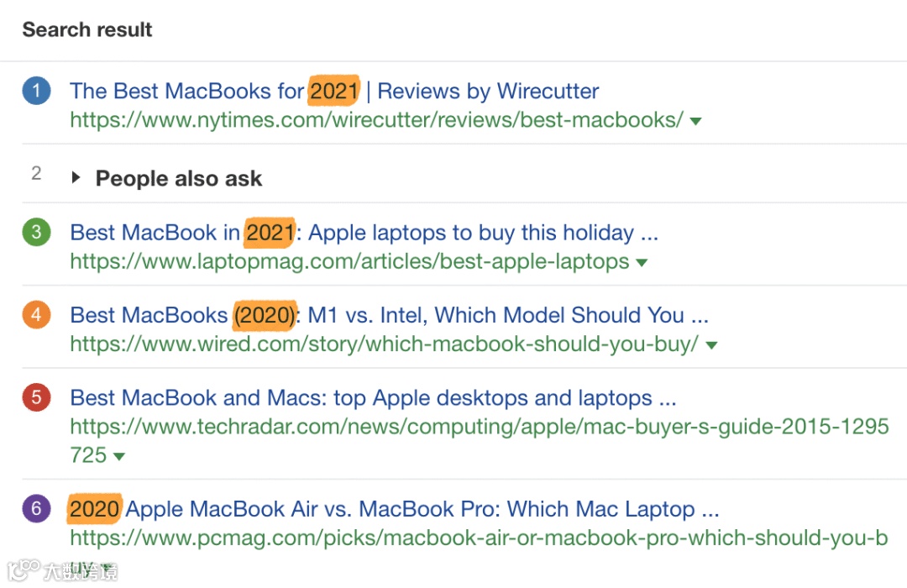Click the green number 3 position badge
Viewport: 907px width, 588px height.
(x=36, y=232)
